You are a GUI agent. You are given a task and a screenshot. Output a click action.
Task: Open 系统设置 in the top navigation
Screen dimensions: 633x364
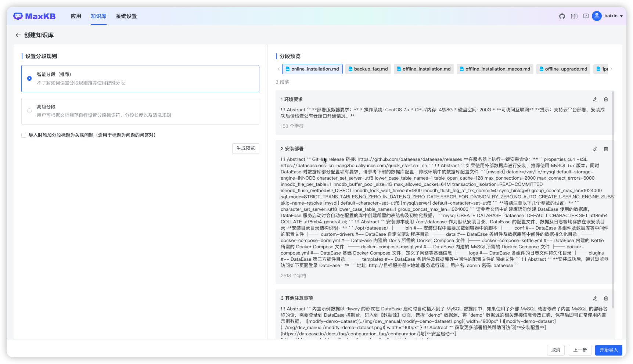pyautogui.click(x=126, y=16)
